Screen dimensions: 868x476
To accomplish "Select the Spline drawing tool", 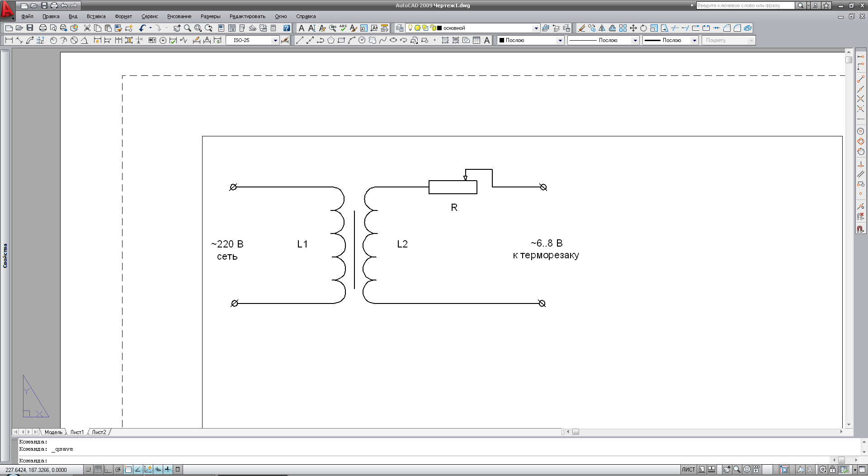I will (x=382, y=40).
